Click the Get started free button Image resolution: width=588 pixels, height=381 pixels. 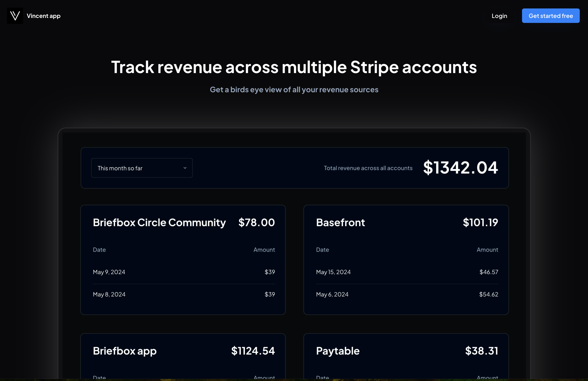pos(550,16)
